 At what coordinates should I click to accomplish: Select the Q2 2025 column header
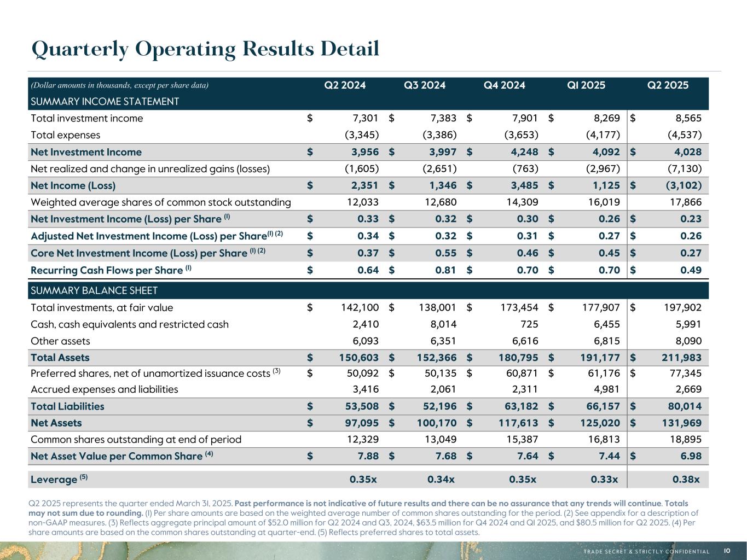668,85
